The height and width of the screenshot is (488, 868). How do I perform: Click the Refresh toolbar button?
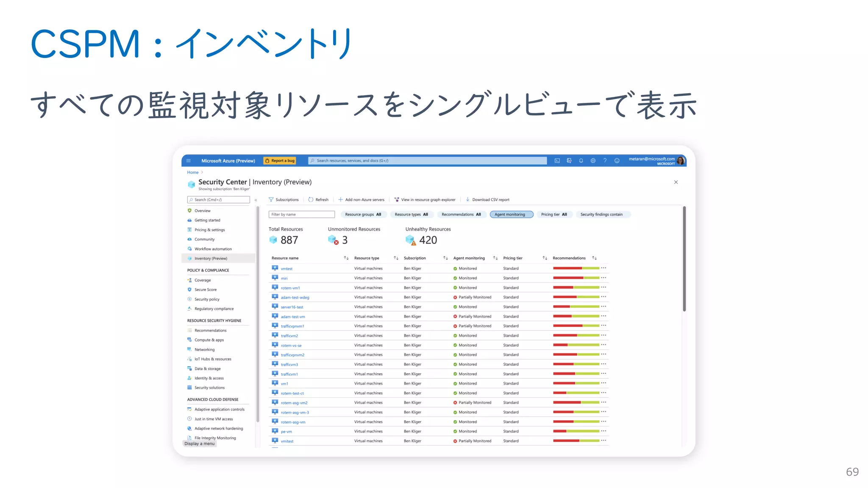coord(318,200)
